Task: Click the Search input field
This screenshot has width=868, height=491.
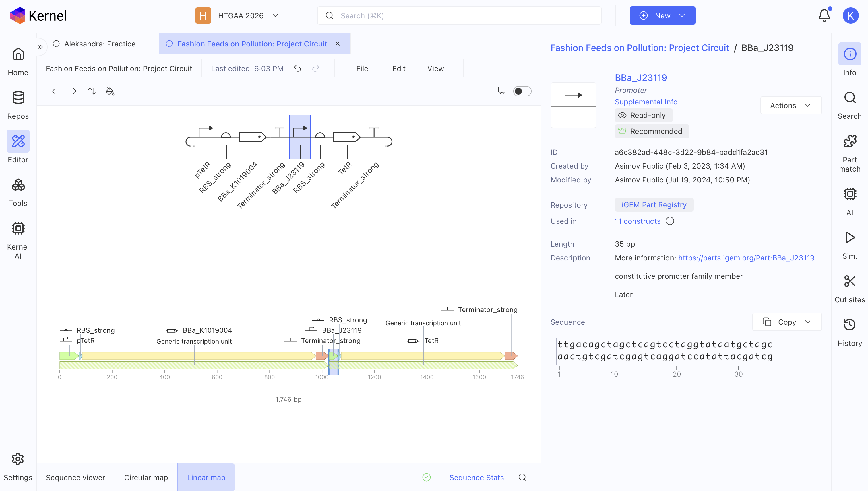Action: click(459, 15)
